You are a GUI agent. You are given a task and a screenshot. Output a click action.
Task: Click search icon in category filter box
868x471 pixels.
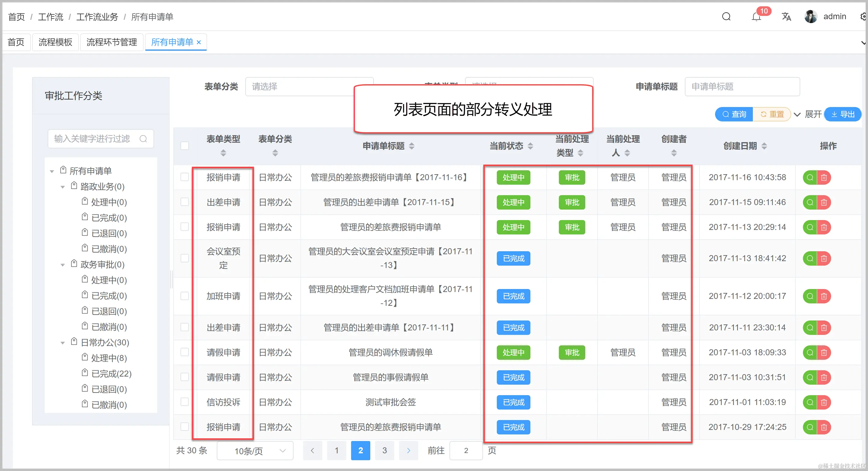click(143, 139)
